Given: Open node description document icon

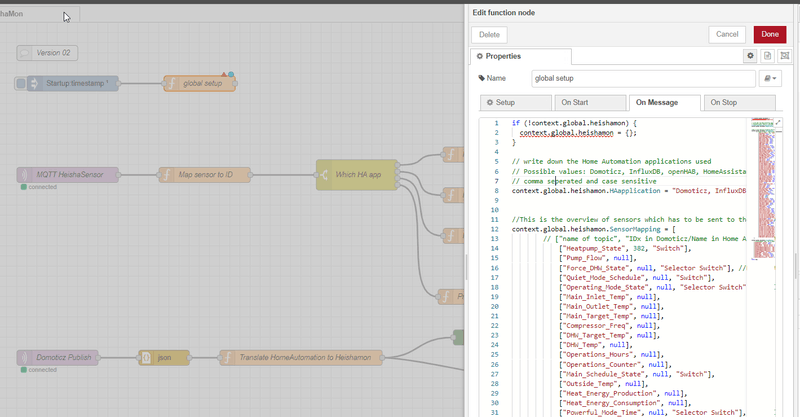Looking at the screenshot, I should 766,57.
